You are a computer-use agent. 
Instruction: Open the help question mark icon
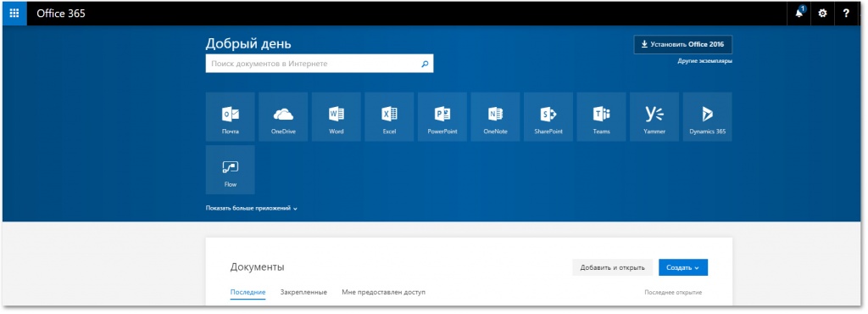point(846,14)
